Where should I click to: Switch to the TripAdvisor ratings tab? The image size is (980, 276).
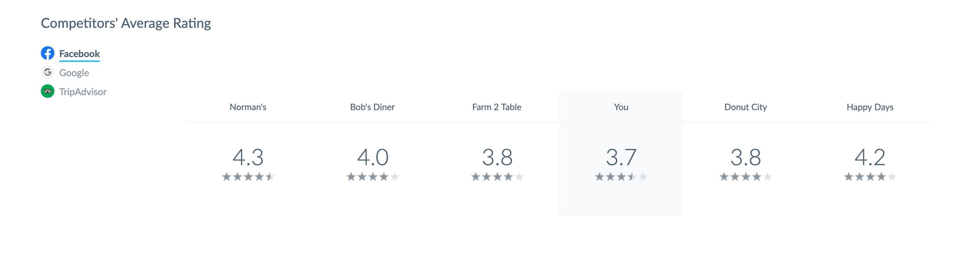pos(83,92)
